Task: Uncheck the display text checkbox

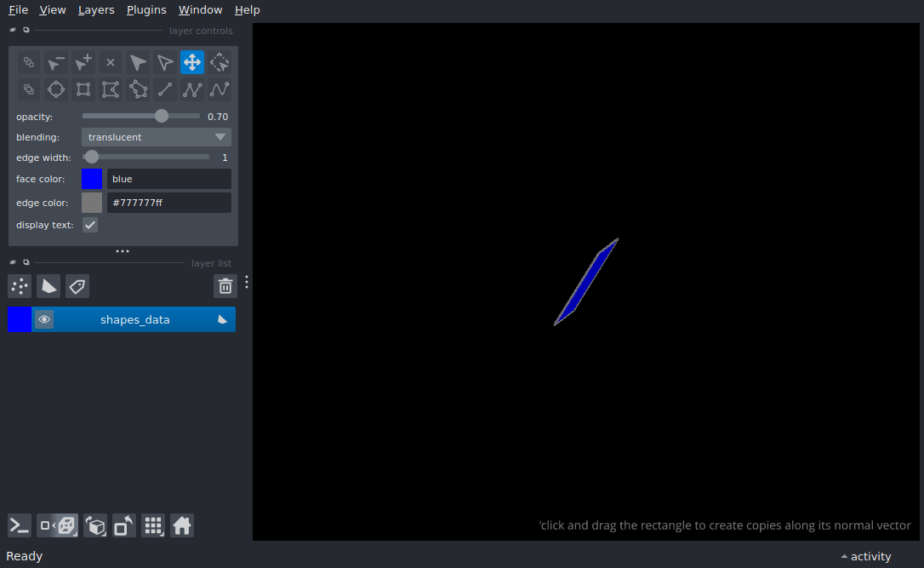Action: pyautogui.click(x=90, y=225)
